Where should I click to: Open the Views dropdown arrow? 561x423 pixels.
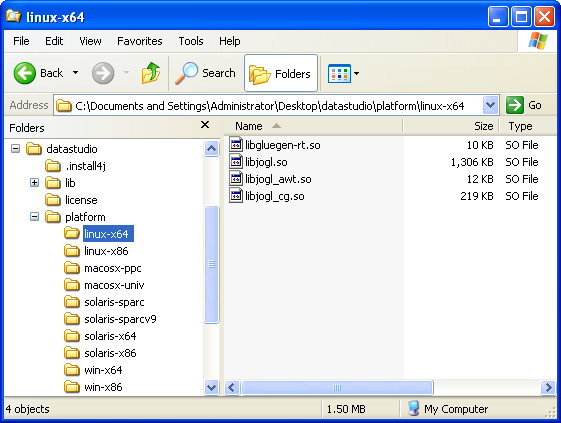pos(356,73)
